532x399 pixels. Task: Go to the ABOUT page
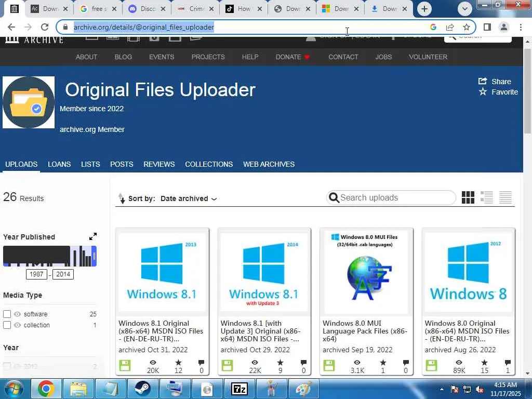[x=86, y=57]
